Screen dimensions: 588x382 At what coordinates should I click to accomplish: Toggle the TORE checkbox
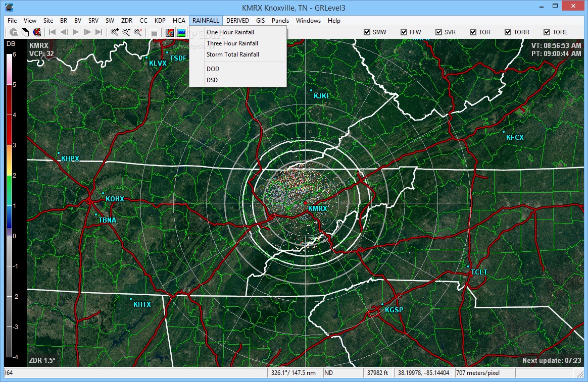tap(547, 32)
